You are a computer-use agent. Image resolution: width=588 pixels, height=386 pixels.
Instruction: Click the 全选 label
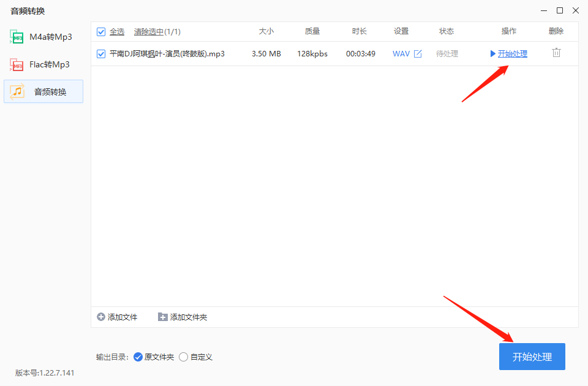pyautogui.click(x=116, y=32)
